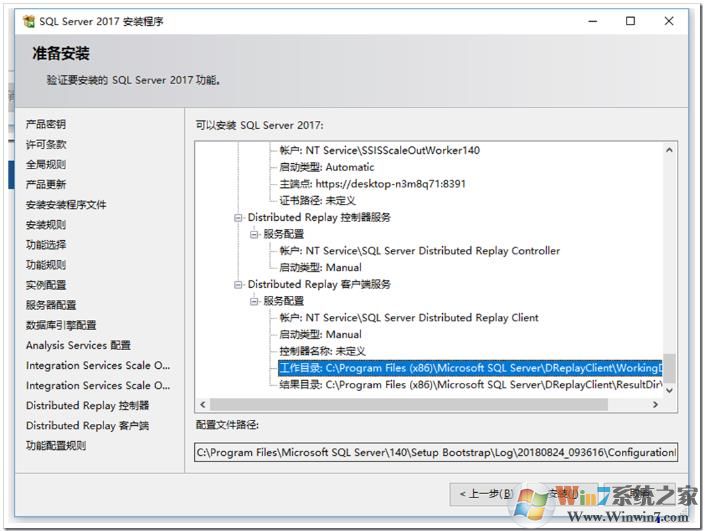Select the Distributed Replay 控制器 step
Screen dimensions: 705x531
click(87, 406)
